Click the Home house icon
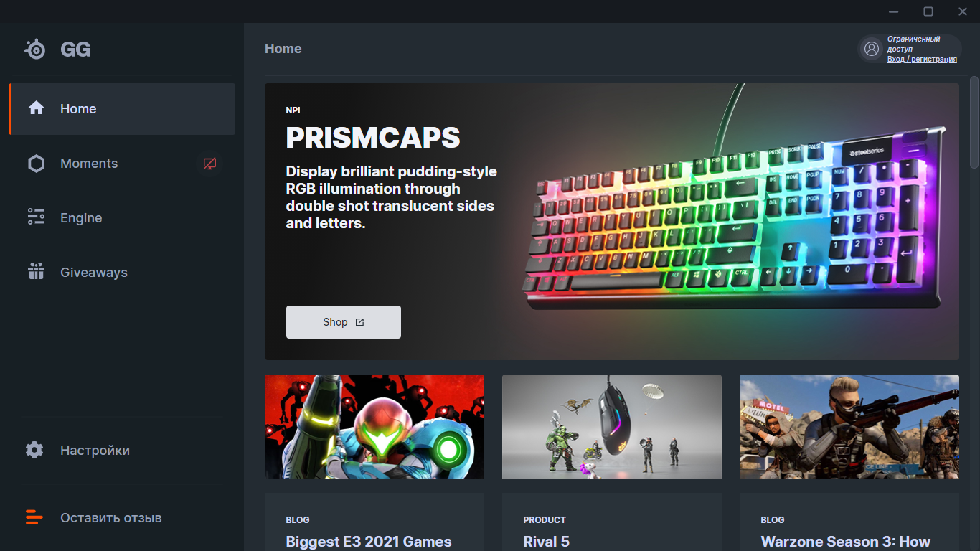The image size is (980, 551). click(x=36, y=108)
